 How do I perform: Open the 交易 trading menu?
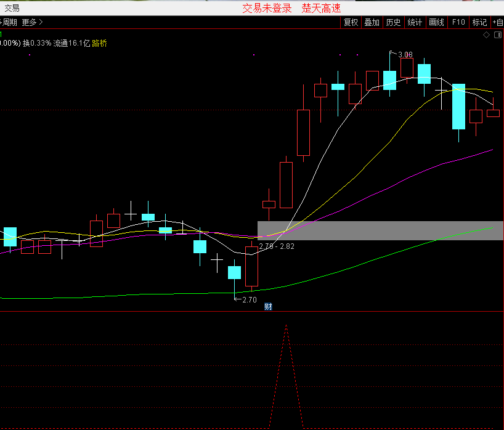click(12, 8)
